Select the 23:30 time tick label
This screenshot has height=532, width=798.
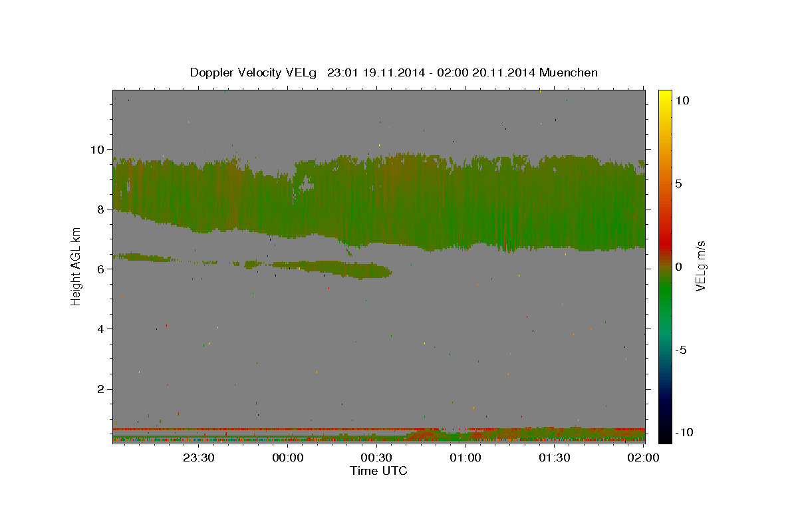[199, 458]
